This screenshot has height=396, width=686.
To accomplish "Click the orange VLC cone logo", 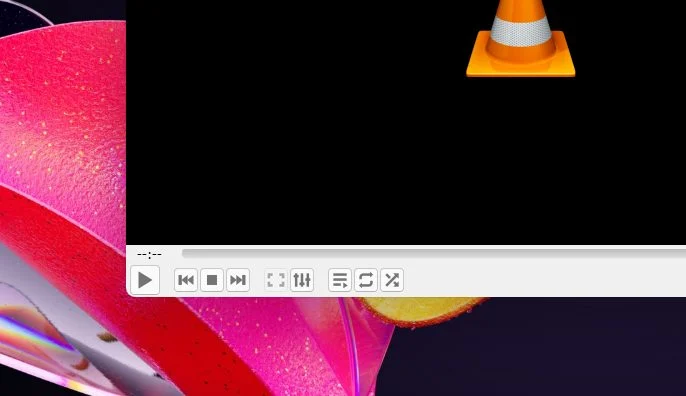I will coord(521,39).
